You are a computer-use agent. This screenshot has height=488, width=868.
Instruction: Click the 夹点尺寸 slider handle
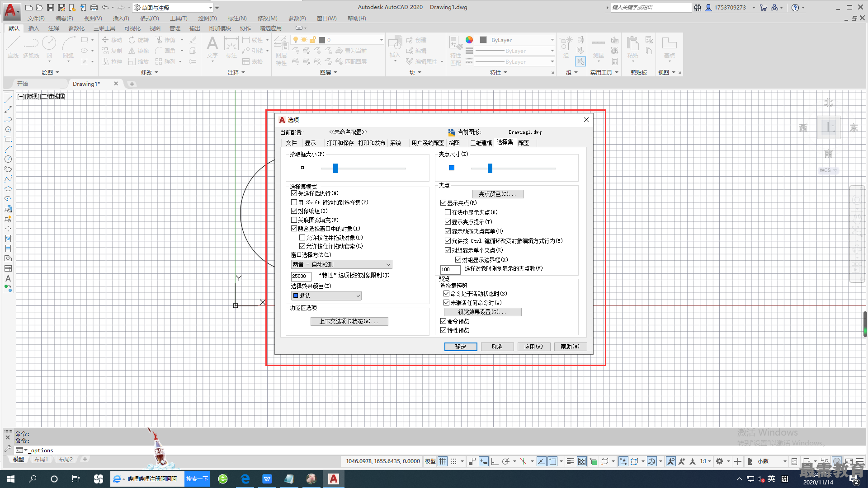click(490, 168)
